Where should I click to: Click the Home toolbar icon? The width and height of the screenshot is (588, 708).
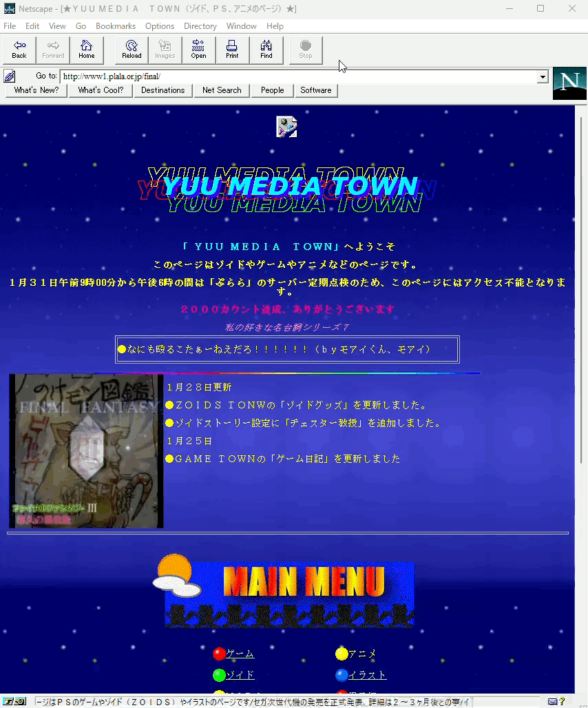pos(87,50)
